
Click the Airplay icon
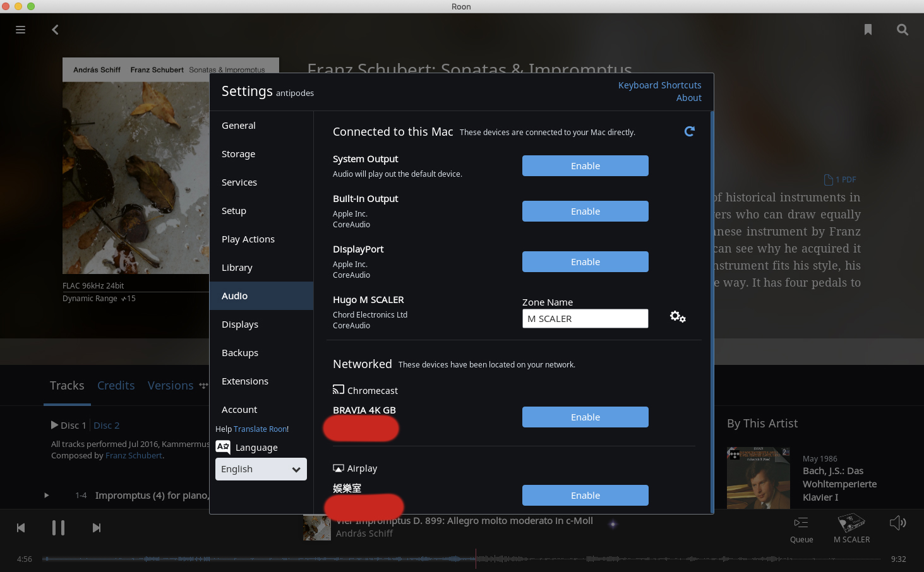[339, 468]
